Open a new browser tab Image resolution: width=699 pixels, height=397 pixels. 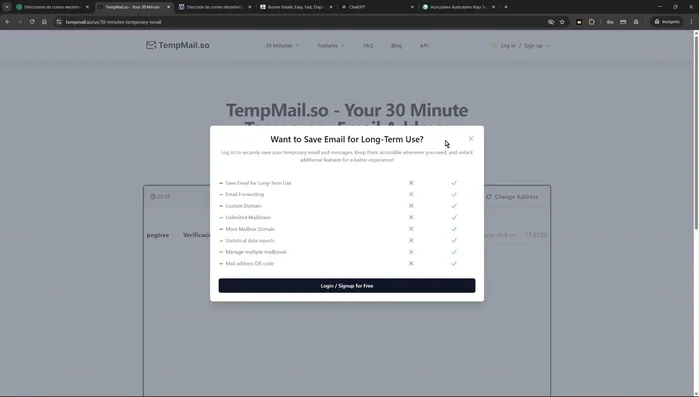[506, 7]
